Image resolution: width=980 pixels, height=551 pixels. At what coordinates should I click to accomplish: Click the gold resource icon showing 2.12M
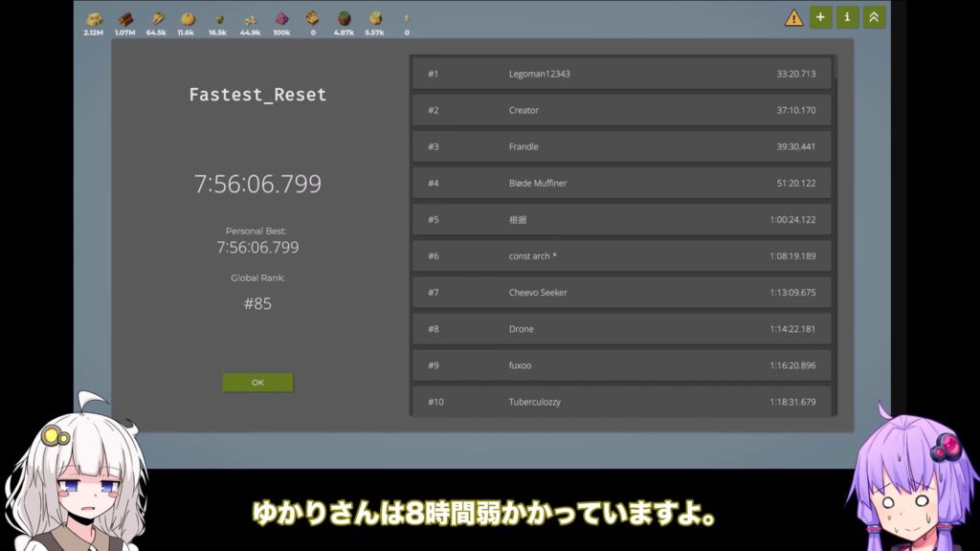tap(94, 19)
